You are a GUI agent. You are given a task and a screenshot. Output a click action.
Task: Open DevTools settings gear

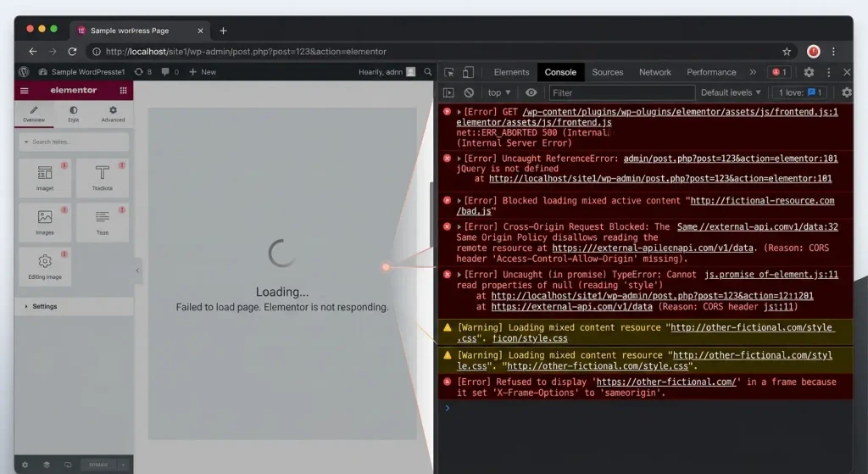coord(809,72)
